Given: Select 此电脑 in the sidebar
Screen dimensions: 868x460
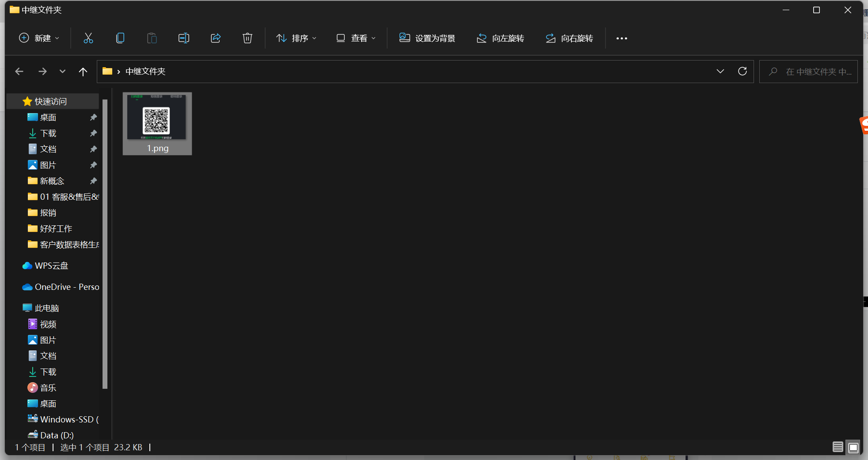Looking at the screenshot, I should coord(47,308).
